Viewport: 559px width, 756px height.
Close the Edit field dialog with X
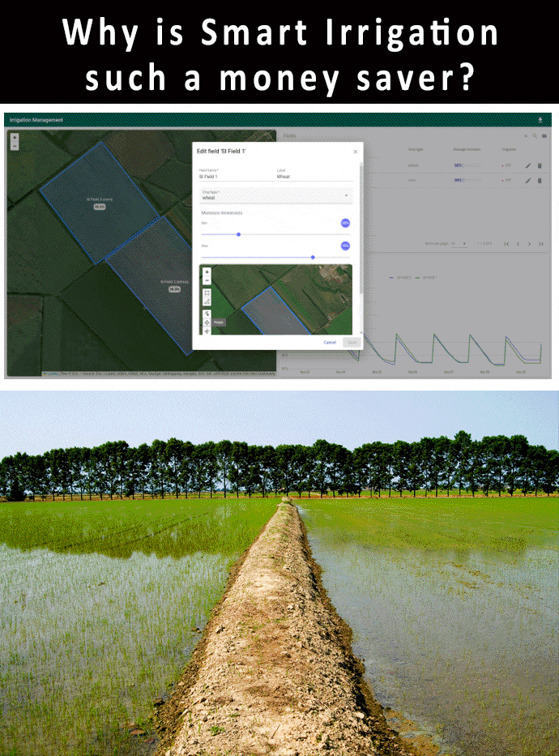tap(355, 152)
